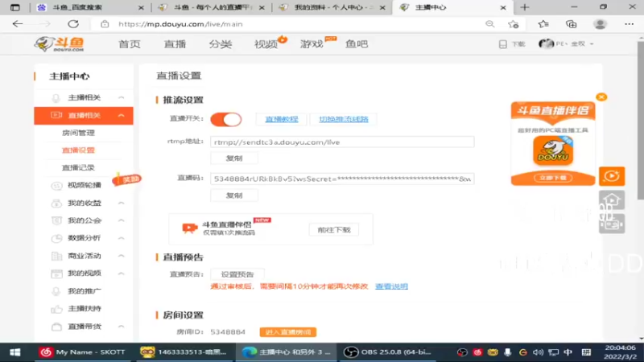The image size is (644, 362).
Task: Switch to the 我的资料 - 个人中心 tab
Action: (331, 7)
